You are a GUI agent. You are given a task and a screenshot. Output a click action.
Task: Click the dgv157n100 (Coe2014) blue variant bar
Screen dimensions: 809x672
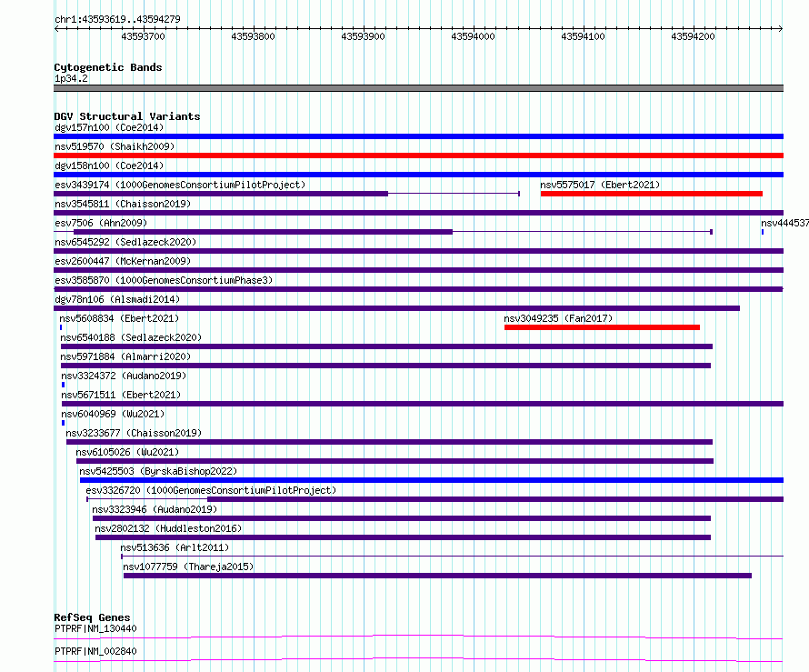[418, 136]
